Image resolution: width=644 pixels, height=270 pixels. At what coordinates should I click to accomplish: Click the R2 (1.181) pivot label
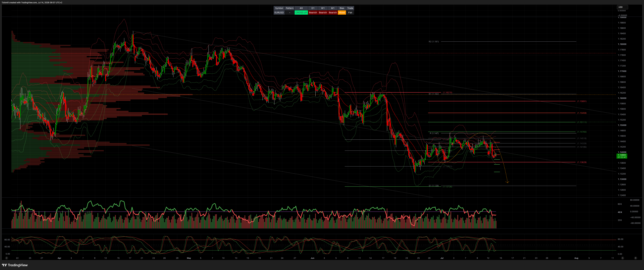tap(434, 41)
